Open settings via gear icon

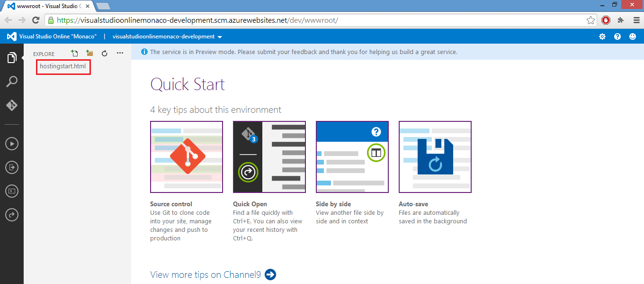[602, 36]
